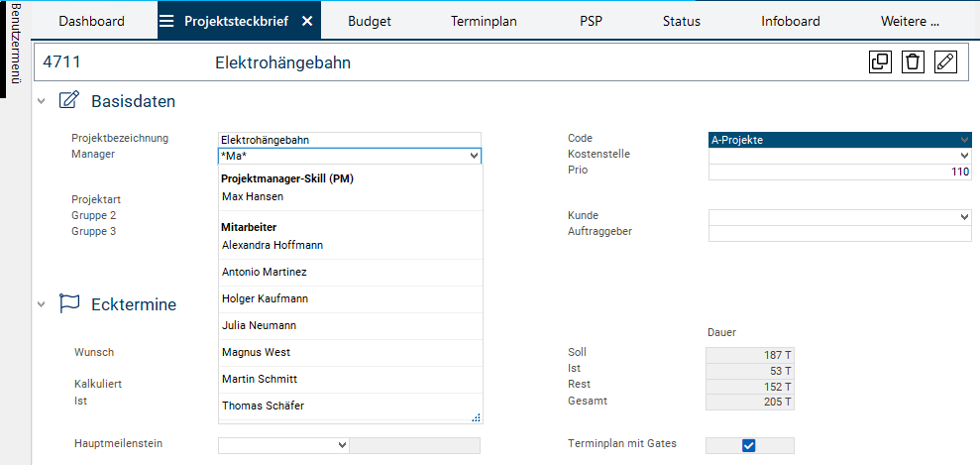Collapse the Ecktermine section
This screenshot has width=980, height=465.
point(42,304)
